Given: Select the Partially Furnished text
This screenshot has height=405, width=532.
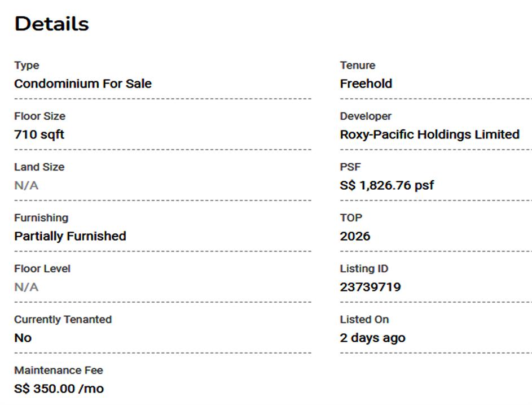Looking at the screenshot, I should (x=70, y=236).
